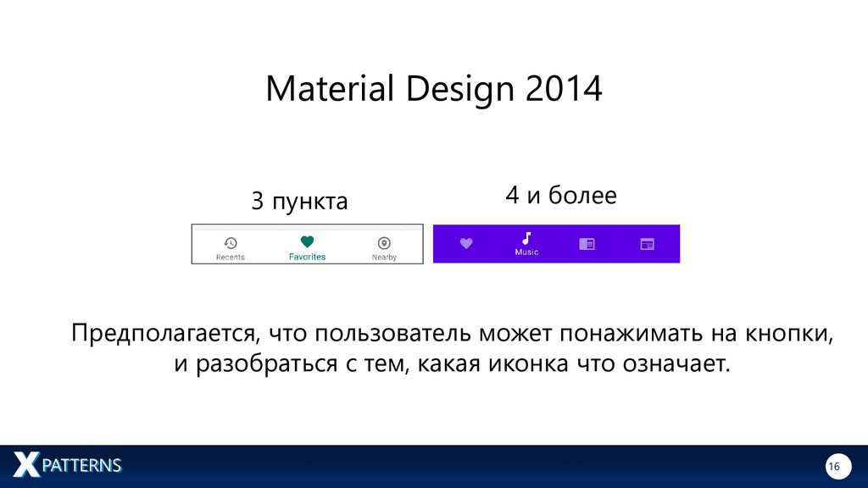Select the Recents clock icon
The image size is (868, 488).
tap(231, 243)
